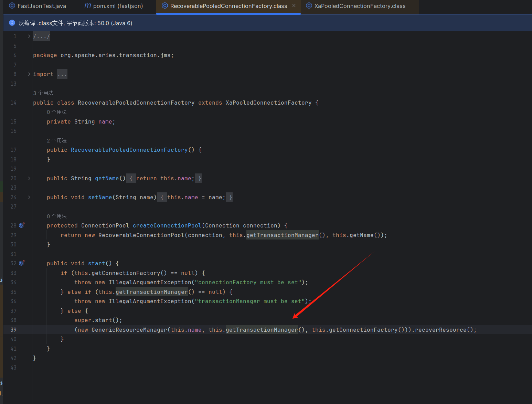The height and width of the screenshot is (404, 532).
Task: Expand the folded setName method chevron
Action: click(x=29, y=197)
